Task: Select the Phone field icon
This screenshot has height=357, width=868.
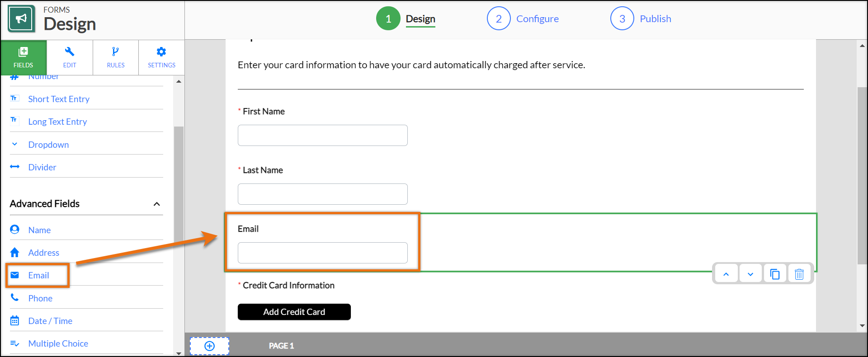Action: (15, 297)
